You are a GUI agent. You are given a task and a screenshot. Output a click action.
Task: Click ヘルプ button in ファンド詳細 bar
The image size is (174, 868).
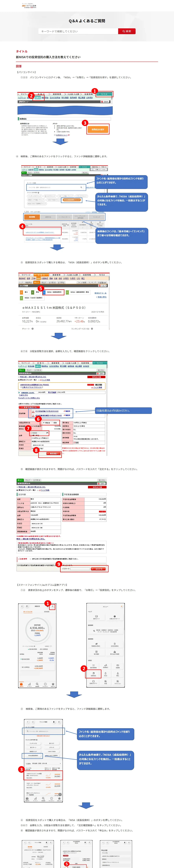click(103, 285)
